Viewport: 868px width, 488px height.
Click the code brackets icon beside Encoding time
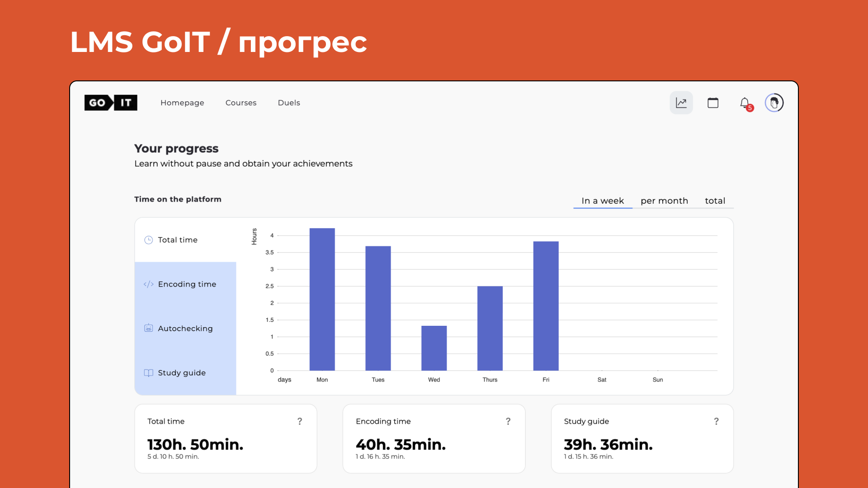(148, 284)
